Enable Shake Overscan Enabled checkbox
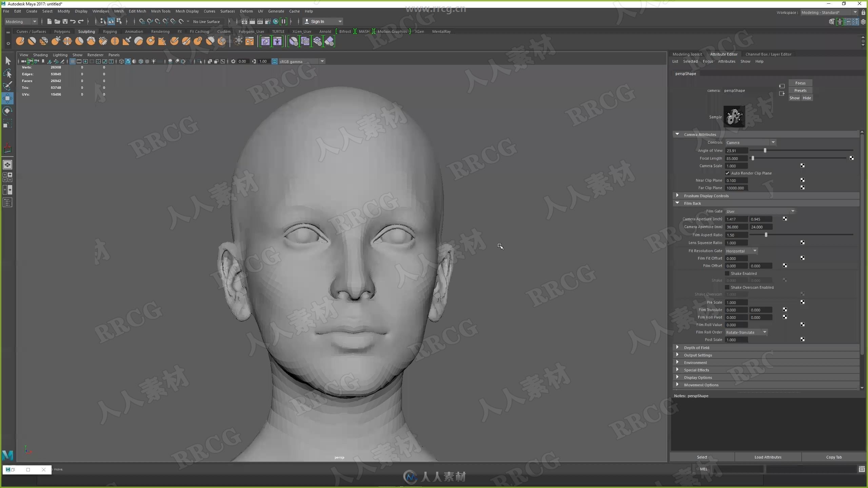 pos(728,287)
